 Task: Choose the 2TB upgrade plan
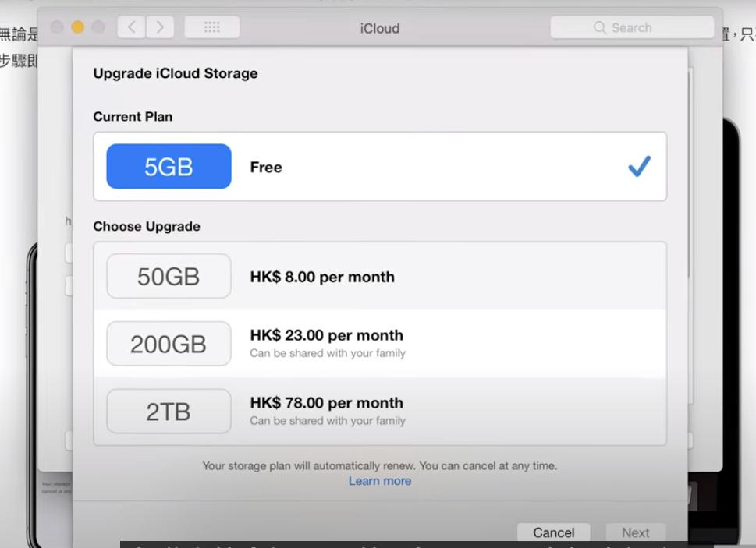380,412
